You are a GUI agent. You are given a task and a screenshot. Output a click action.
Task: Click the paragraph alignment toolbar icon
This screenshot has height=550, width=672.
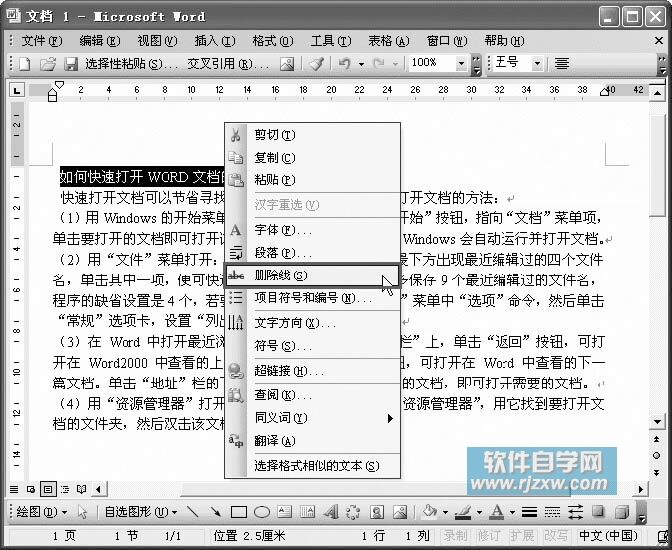[x=562, y=64]
